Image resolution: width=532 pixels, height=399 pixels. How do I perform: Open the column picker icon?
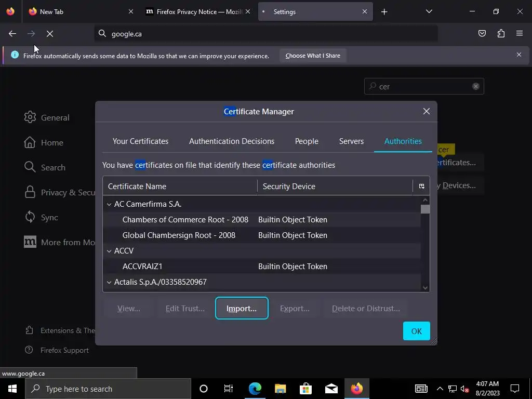pyautogui.click(x=422, y=187)
